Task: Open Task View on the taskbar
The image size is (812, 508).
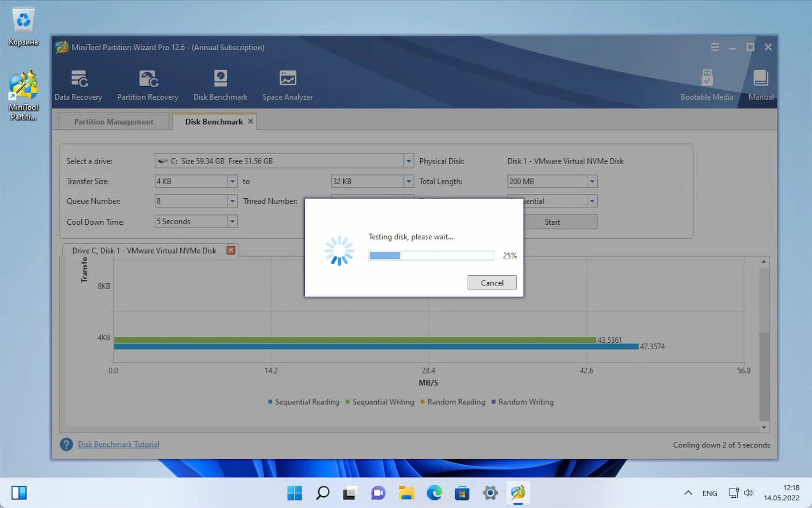Action: [350, 493]
